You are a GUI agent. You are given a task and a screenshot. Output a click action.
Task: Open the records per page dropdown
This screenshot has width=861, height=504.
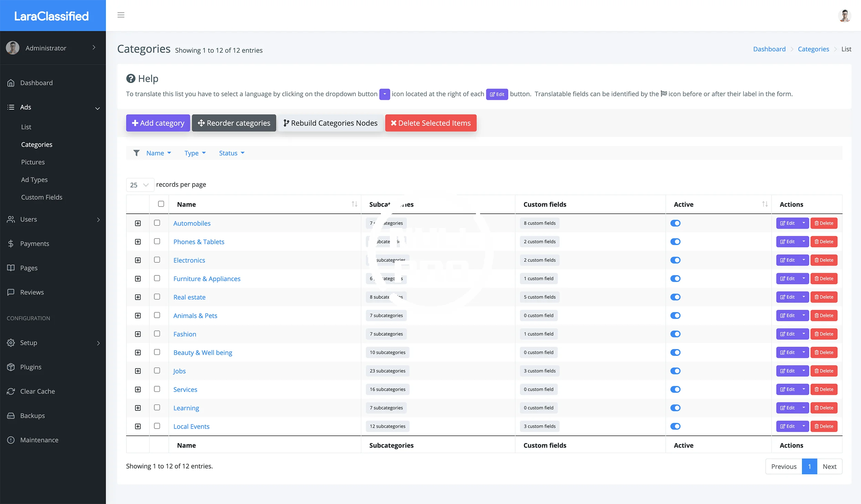point(139,185)
